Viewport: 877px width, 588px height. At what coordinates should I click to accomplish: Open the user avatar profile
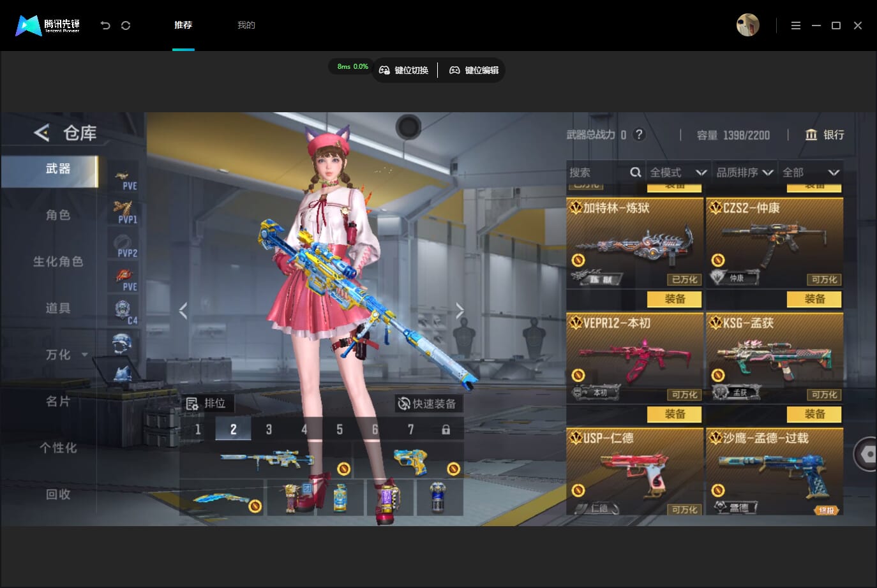click(x=748, y=26)
